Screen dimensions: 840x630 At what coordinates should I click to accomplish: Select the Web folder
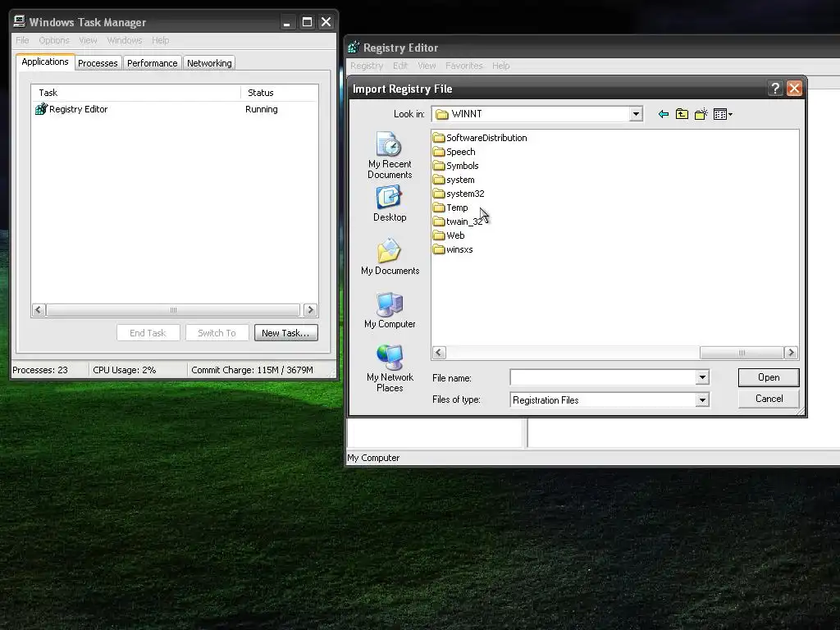449,235
